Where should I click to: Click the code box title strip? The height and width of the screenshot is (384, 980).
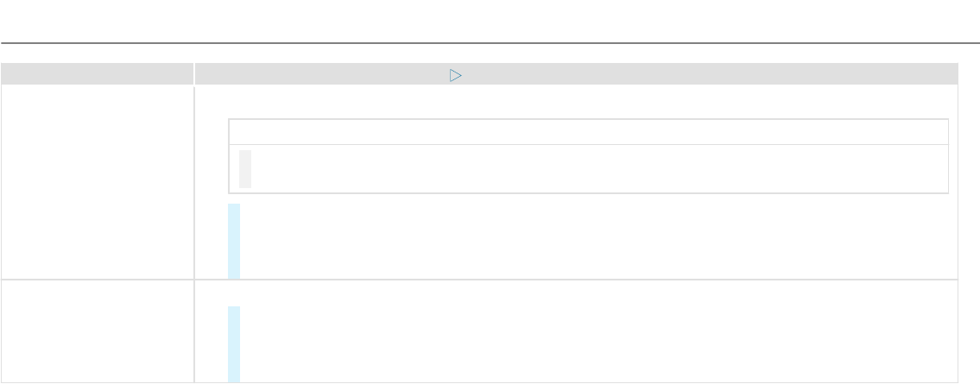point(587,132)
